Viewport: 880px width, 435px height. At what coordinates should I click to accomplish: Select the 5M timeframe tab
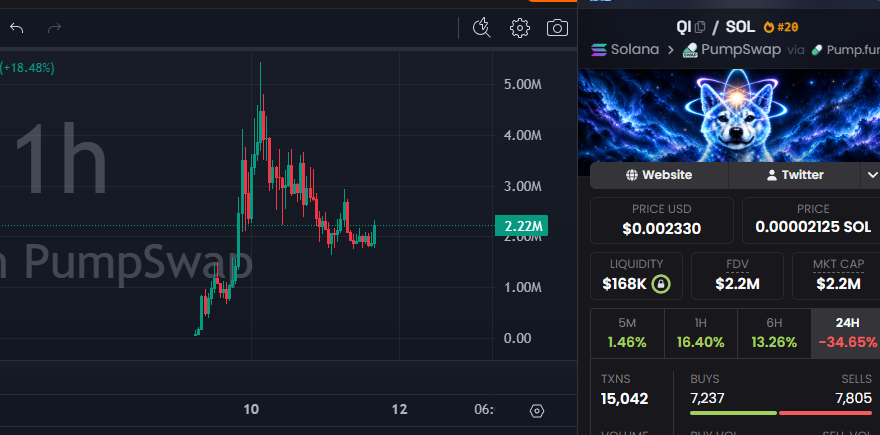627,333
